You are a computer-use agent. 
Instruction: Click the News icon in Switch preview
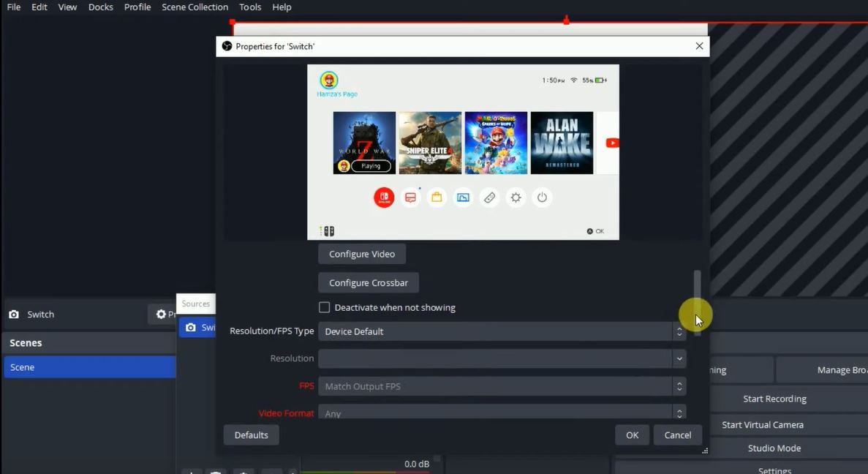click(x=410, y=197)
